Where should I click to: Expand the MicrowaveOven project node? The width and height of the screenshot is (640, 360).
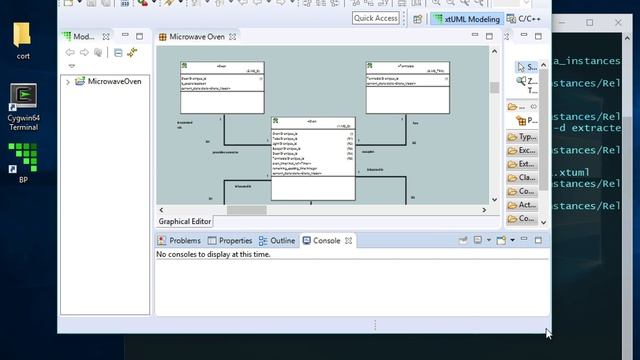click(68, 82)
